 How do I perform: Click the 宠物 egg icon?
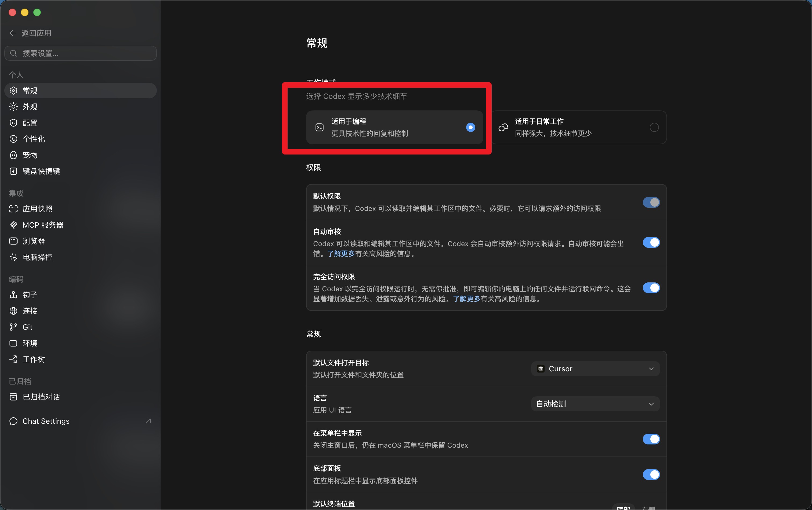[13, 155]
